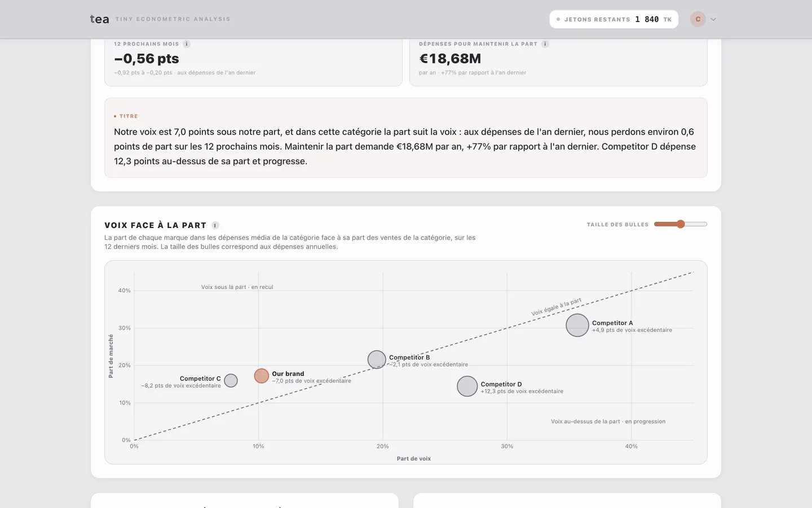Image resolution: width=812 pixels, height=508 pixels.
Task: Click the Competitor A label
Action: [612, 323]
